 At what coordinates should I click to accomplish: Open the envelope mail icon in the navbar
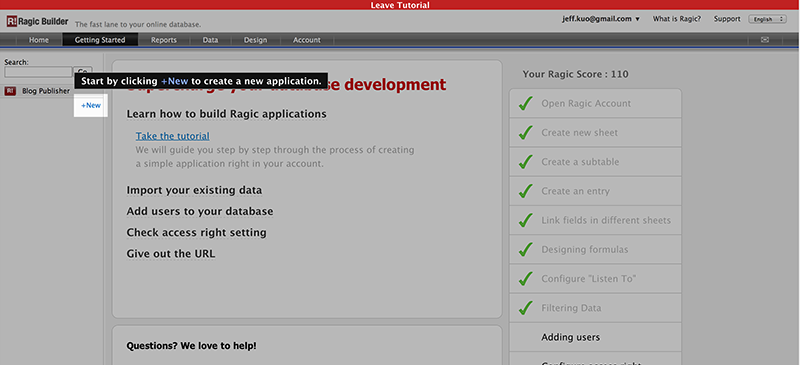pyautogui.click(x=764, y=40)
